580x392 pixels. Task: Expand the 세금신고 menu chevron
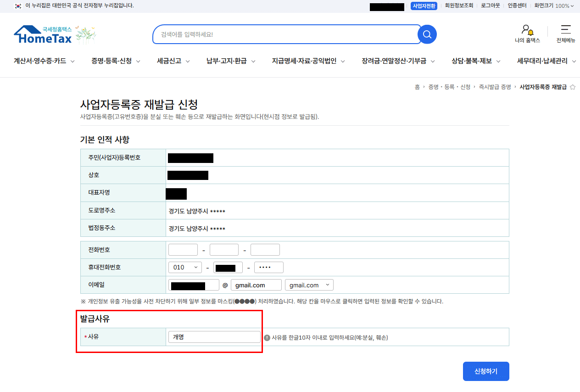pyautogui.click(x=189, y=61)
